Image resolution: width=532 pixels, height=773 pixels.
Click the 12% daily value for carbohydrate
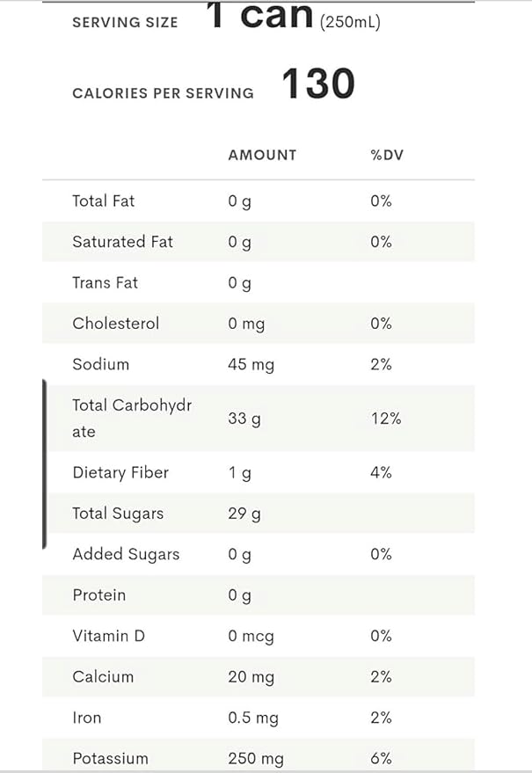386,419
